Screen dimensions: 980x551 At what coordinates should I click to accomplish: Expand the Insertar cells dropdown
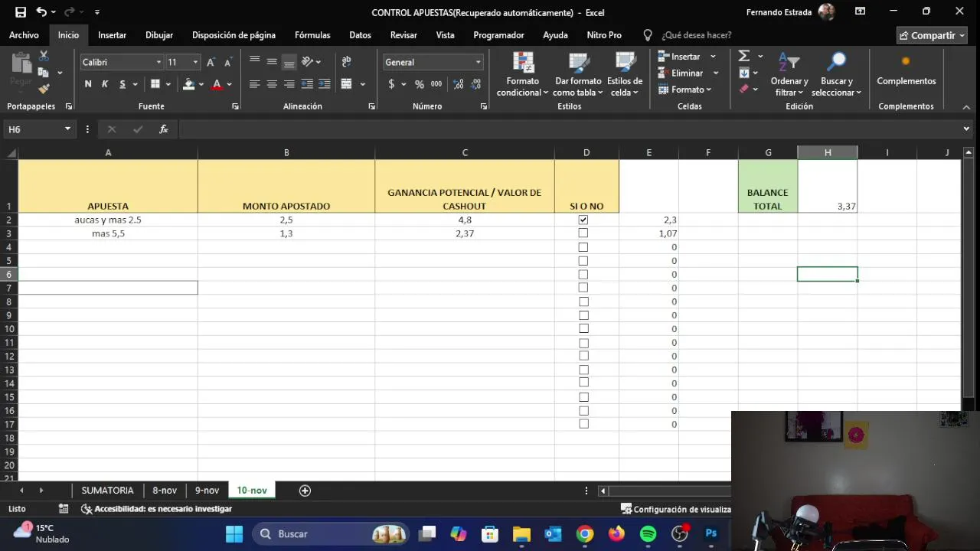(x=713, y=56)
